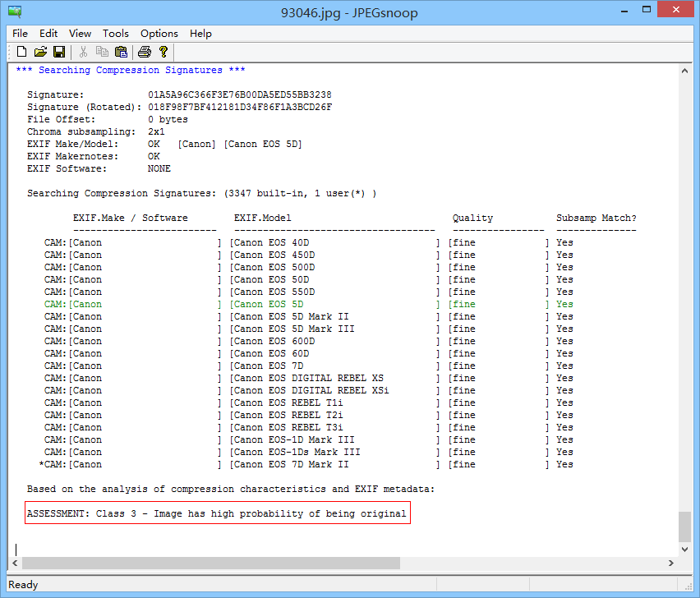Click the vertical scrollbar thumb
This screenshot has height=598, width=700.
[684, 527]
